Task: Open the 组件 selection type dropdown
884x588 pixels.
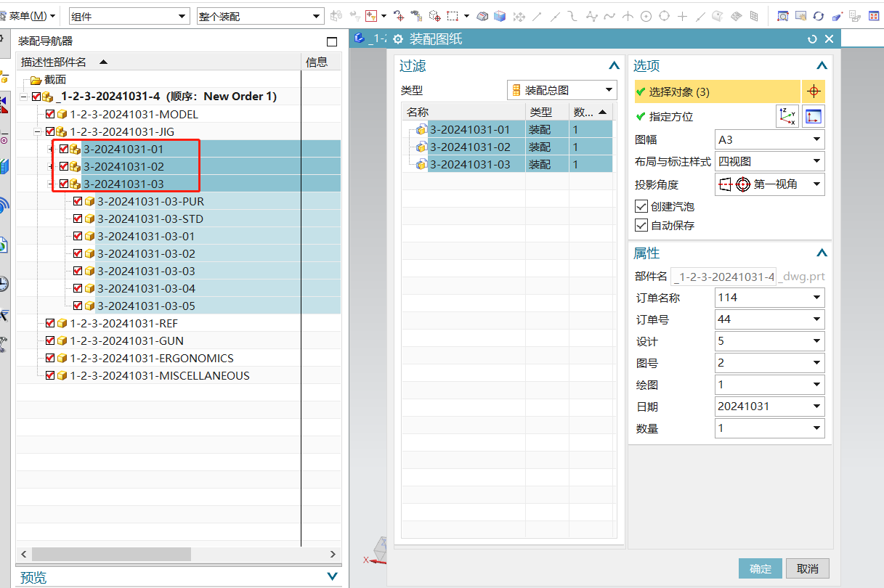Action: [x=129, y=16]
